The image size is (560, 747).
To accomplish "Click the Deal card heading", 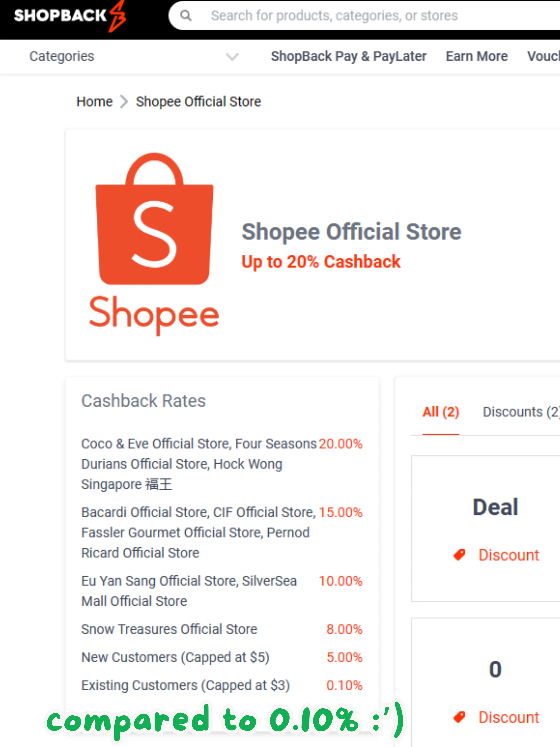I will pos(495,507).
